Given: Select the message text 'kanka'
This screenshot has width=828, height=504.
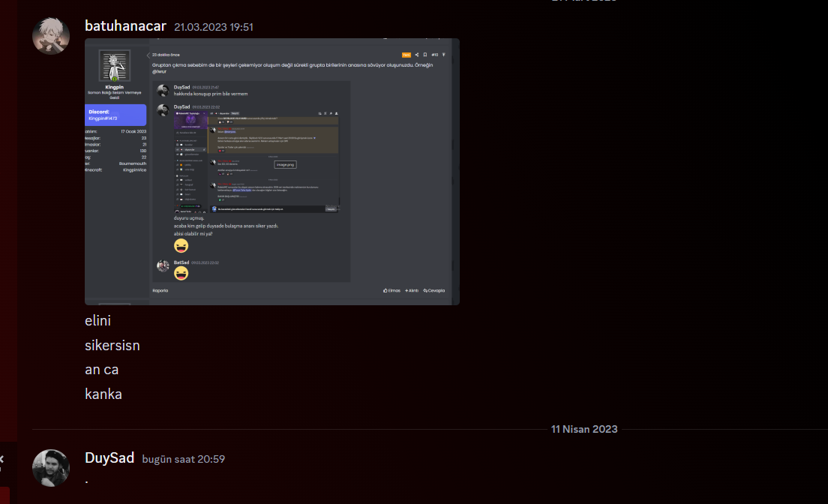Looking at the screenshot, I should pyautogui.click(x=103, y=394).
